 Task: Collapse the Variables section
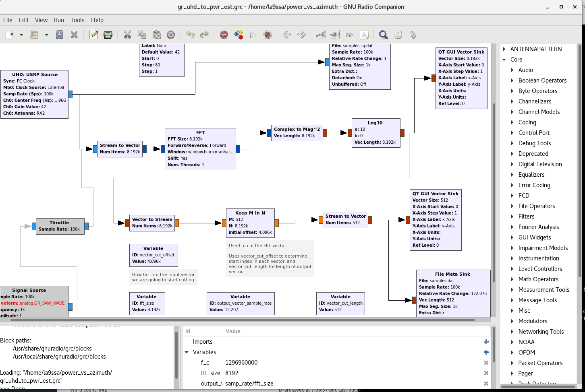[187, 352]
